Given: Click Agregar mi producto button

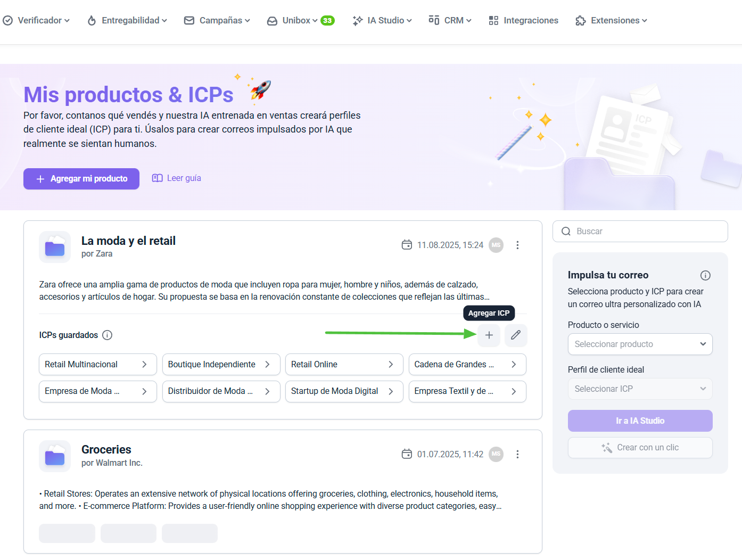Looking at the screenshot, I should (81, 179).
